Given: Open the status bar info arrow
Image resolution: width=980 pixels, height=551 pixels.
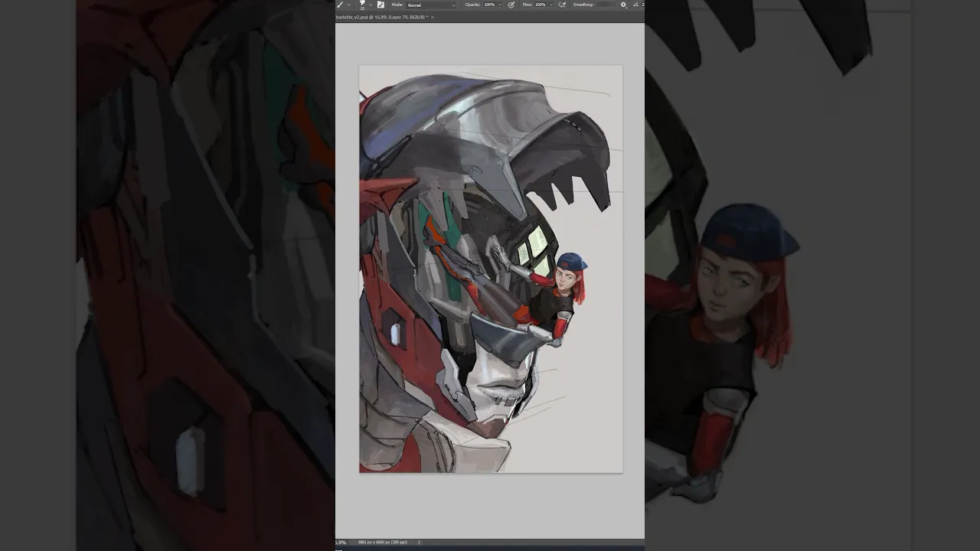Looking at the screenshot, I should click(419, 542).
